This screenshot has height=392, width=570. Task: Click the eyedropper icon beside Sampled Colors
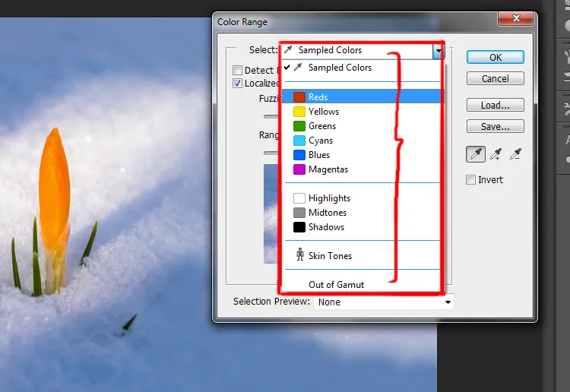coord(288,50)
